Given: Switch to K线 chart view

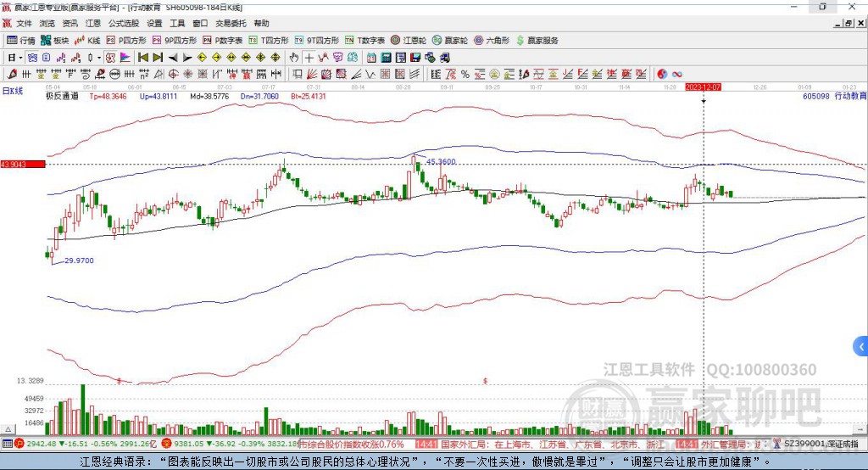Looking at the screenshot, I should [87, 41].
